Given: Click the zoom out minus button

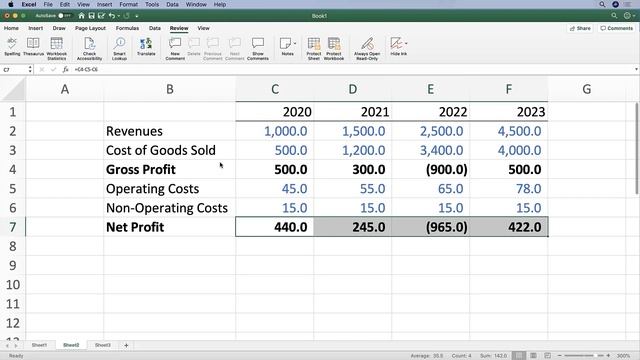Looking at the screenshot, I should pyautogui.click(x=560, y=356).
